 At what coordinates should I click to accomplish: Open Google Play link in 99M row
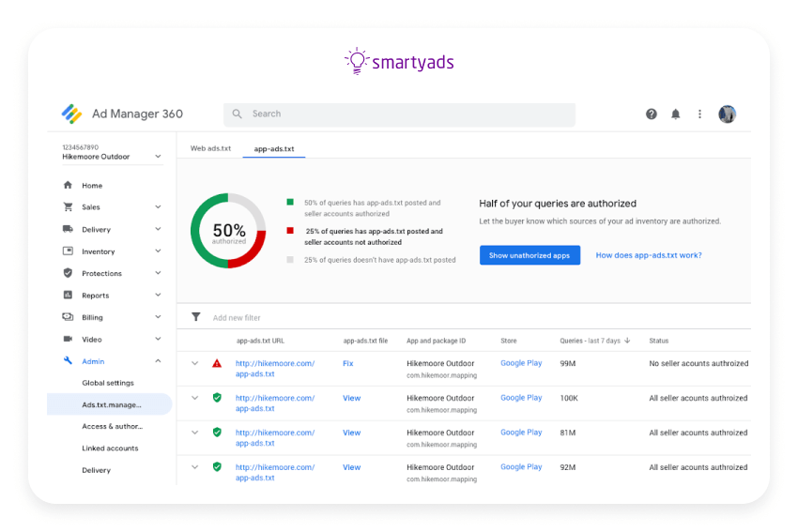click(521, 363)
